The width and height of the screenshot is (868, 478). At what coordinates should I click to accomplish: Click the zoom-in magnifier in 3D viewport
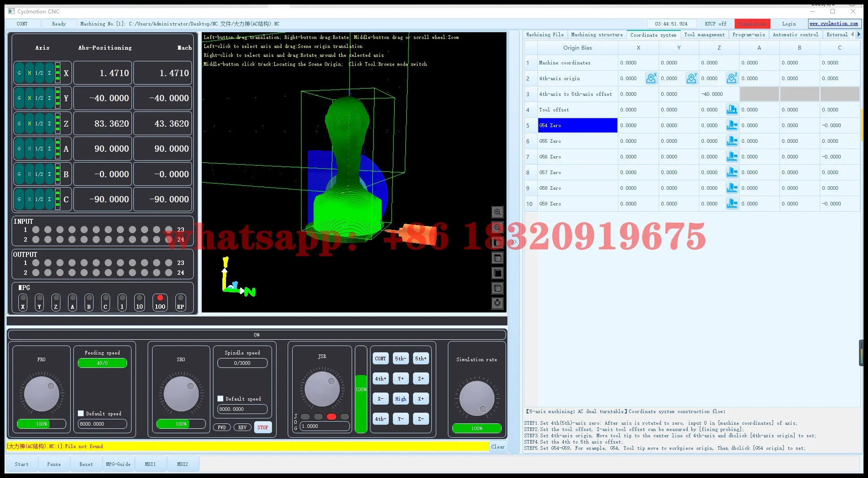[497, 212]
